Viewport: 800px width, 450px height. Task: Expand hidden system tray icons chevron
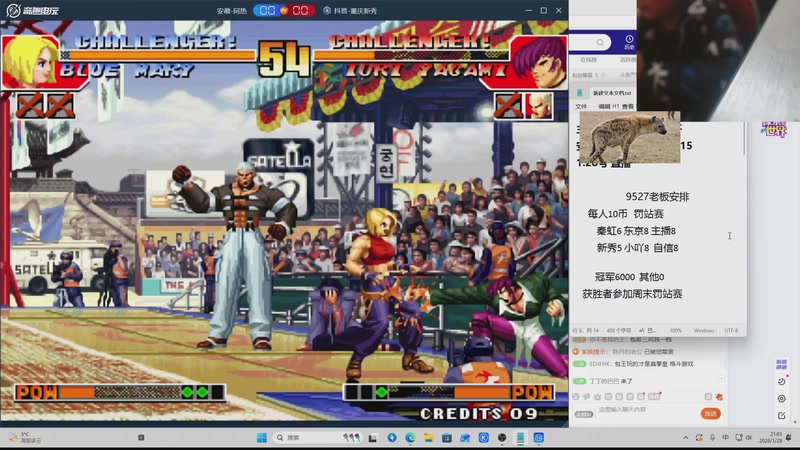685,438
